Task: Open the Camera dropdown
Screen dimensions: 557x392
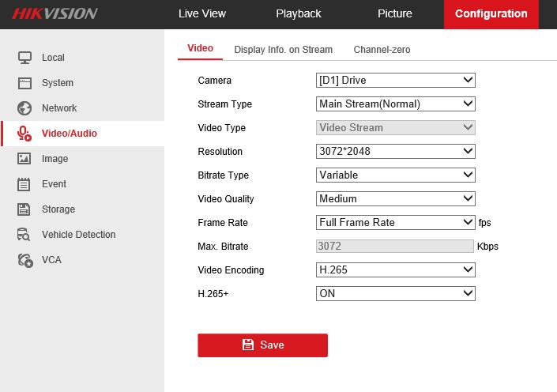Action: pos(395,80)
